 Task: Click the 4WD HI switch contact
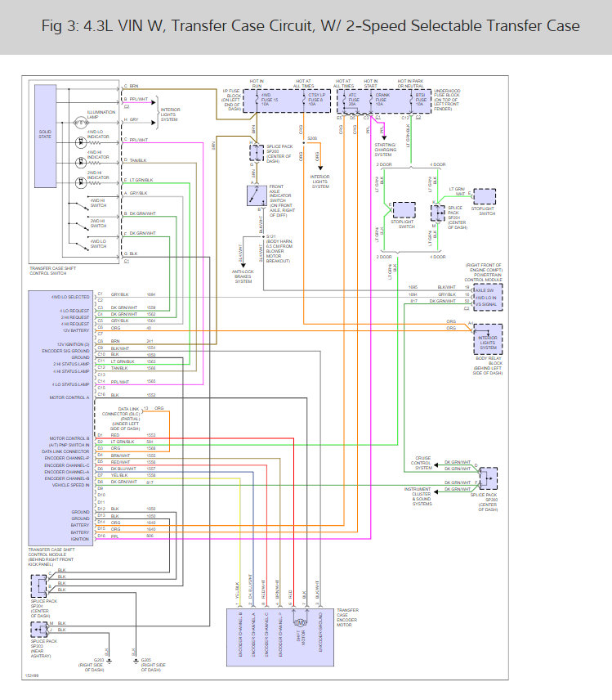click(x=82, y=206)
